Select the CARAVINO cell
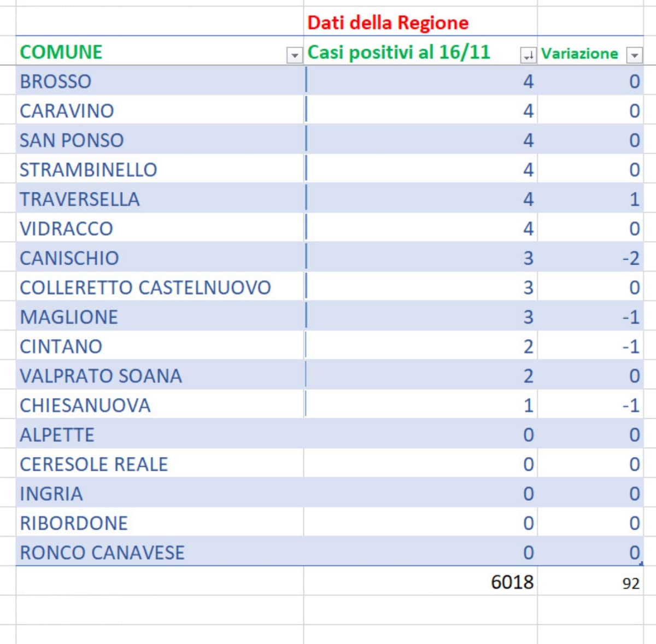The width and height of the screenshot is (656, 644). [x=67, y=111]
